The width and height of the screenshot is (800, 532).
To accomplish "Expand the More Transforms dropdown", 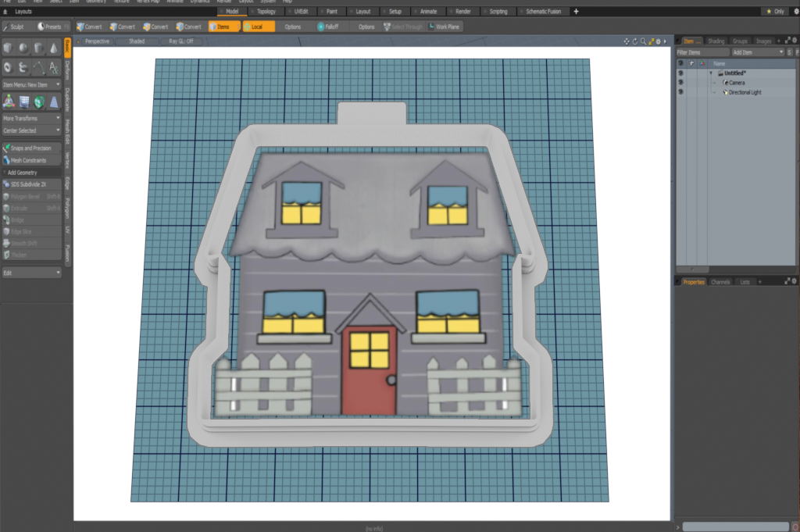I will (31, 118).
